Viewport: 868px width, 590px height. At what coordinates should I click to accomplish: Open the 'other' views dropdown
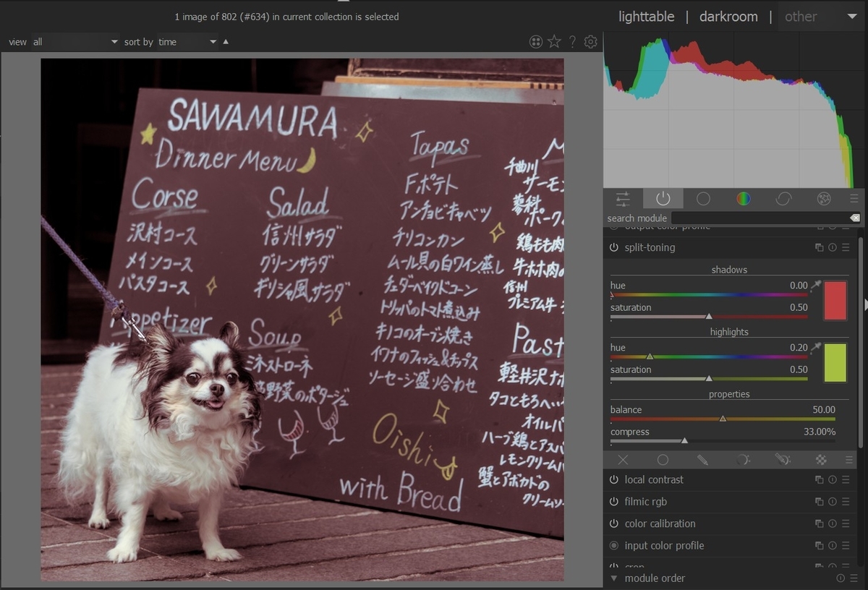click(821, 17)
